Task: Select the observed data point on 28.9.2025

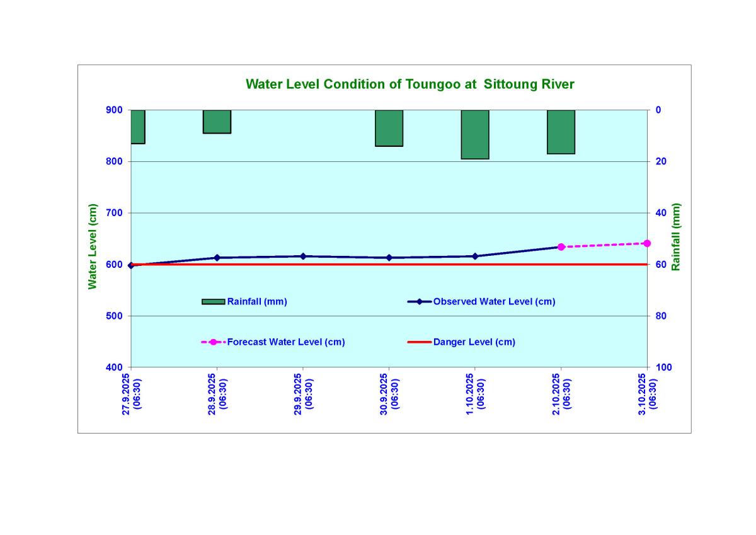Action: coord(217,258)
